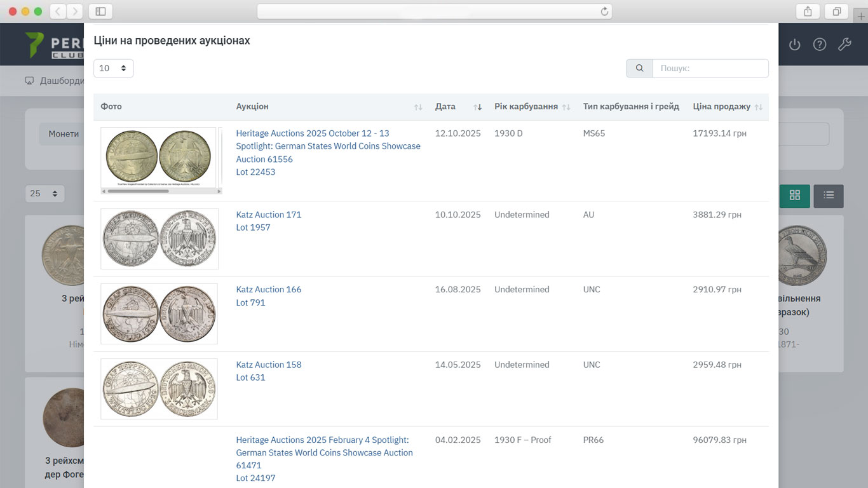Click the search magnifier icon in modal
868x488 pixels.
tap(639, 69)
